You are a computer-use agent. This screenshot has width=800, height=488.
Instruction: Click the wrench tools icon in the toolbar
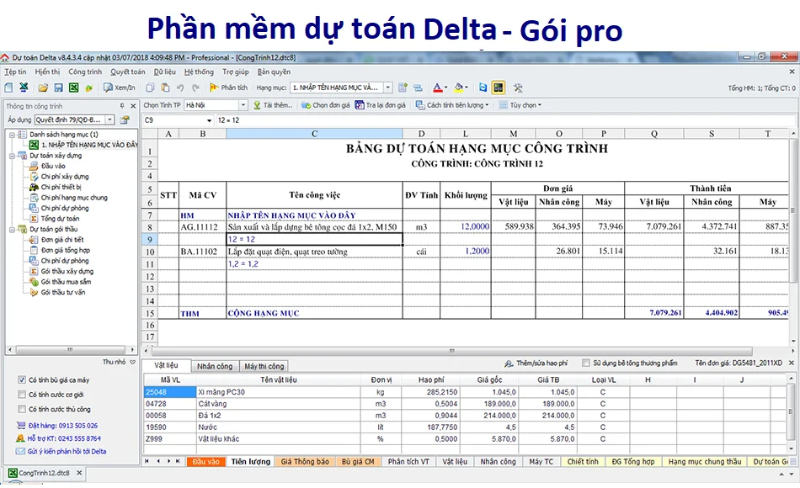coord(518,88)
